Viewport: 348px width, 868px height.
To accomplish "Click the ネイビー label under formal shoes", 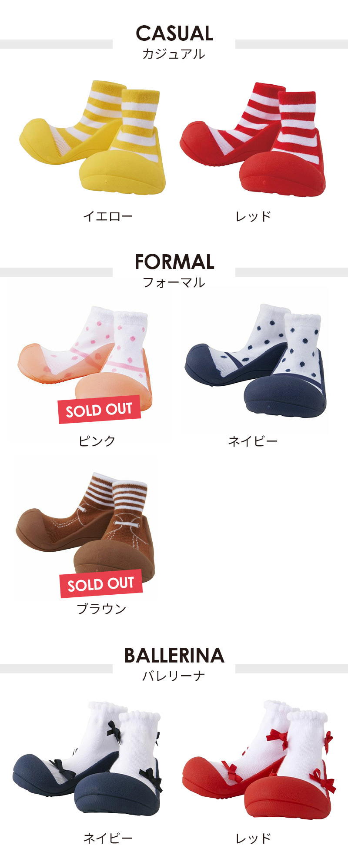I will (253, 441).
